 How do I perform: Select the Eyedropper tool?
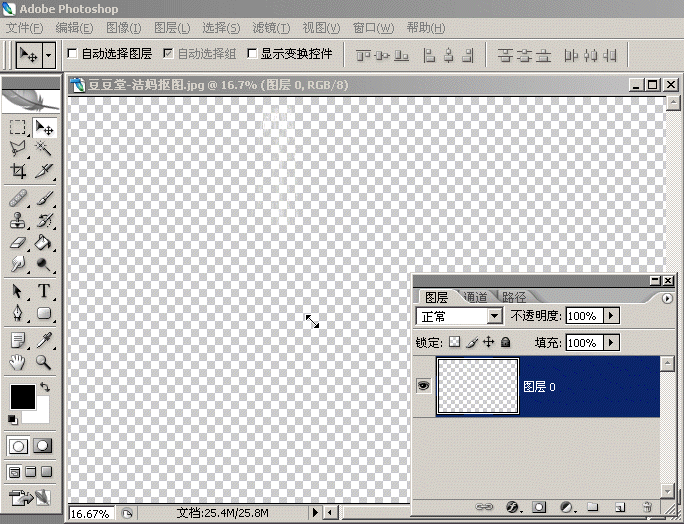[x=44, y=340]
